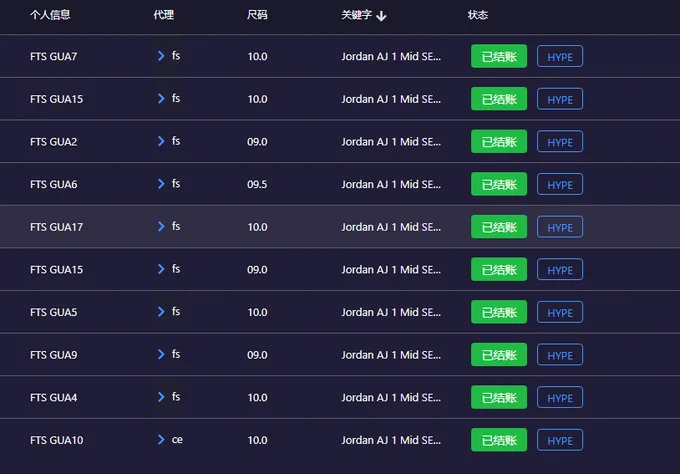Click HYPE button in FTS GUA7 row
The width and height of the screenshot is (680, 474).
tap(560, 56)
